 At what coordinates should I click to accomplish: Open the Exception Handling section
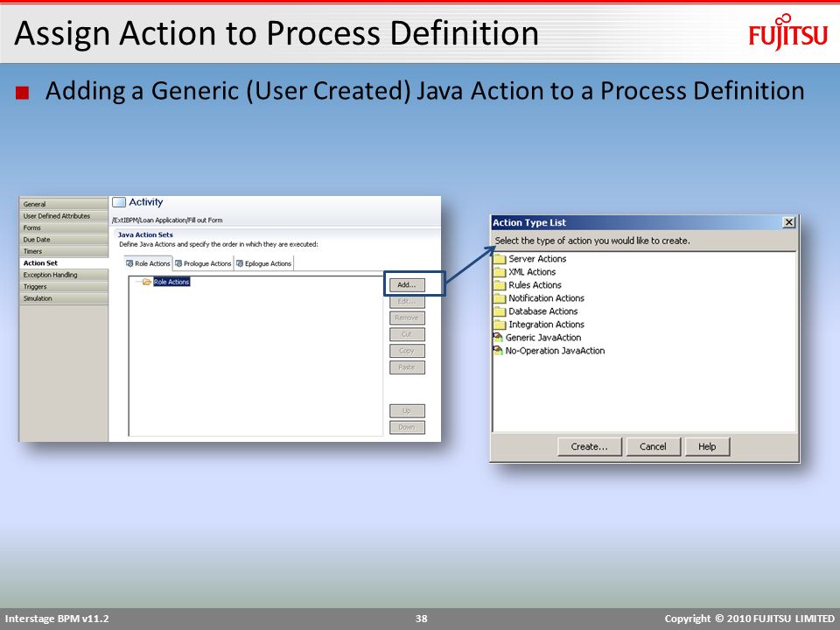[x=64, y=275]
